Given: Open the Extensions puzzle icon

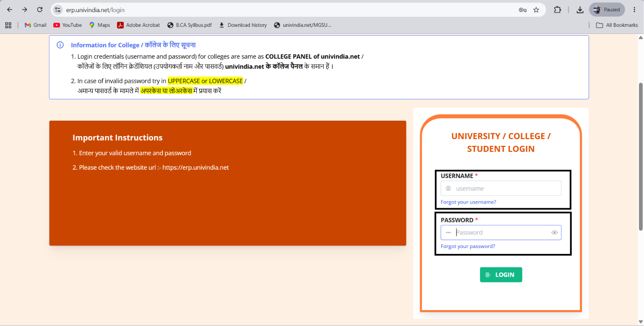Looking at the screenshot, I should (558, 10).
